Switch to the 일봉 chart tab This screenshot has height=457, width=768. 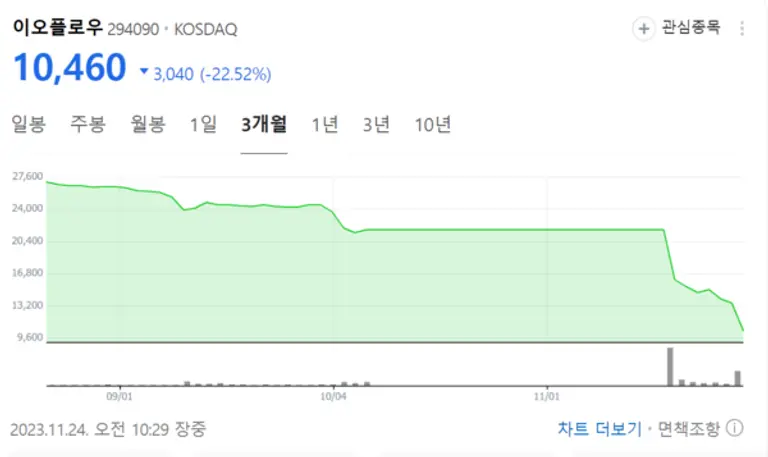coord(28,125)
